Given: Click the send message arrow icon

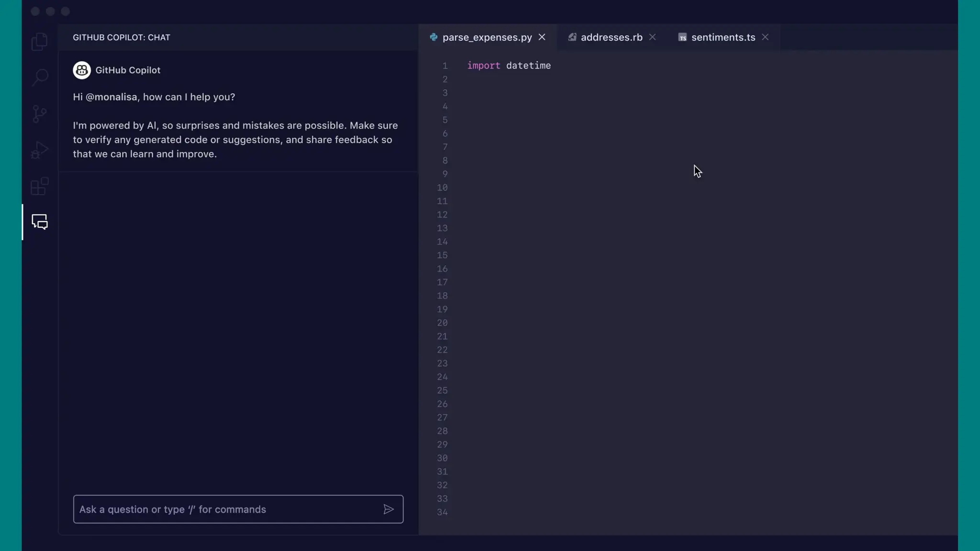Looking at the screenshot, I should click(388, 509).
